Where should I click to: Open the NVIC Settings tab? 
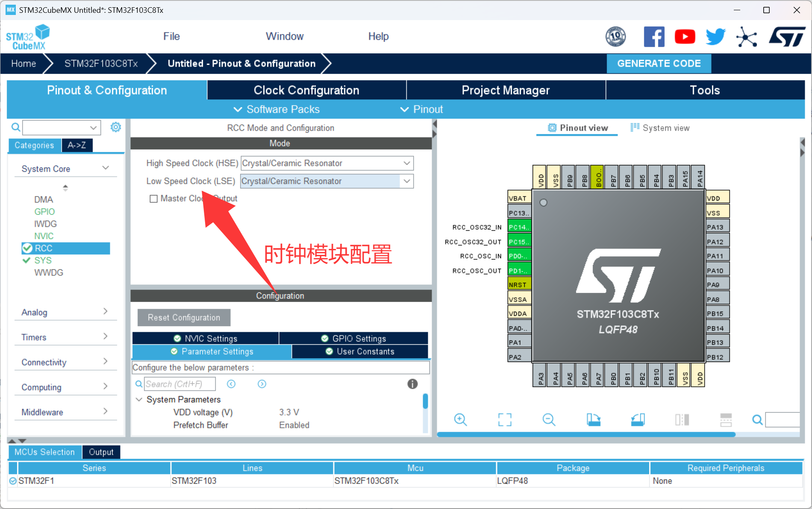(x=206, y=338)
